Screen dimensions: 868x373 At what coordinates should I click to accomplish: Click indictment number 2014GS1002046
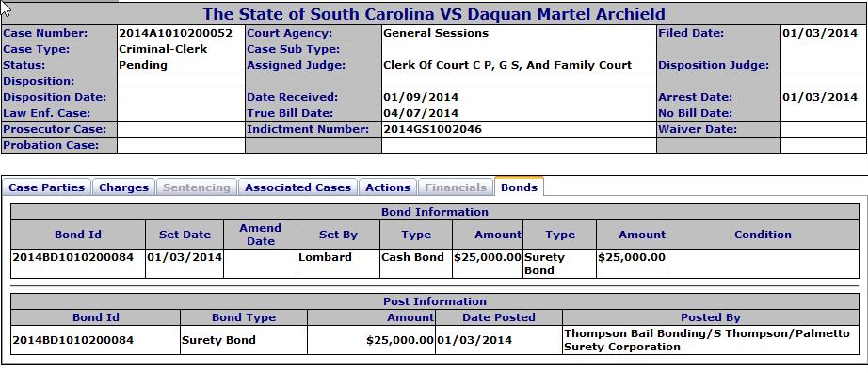click(x=432, y=129)
